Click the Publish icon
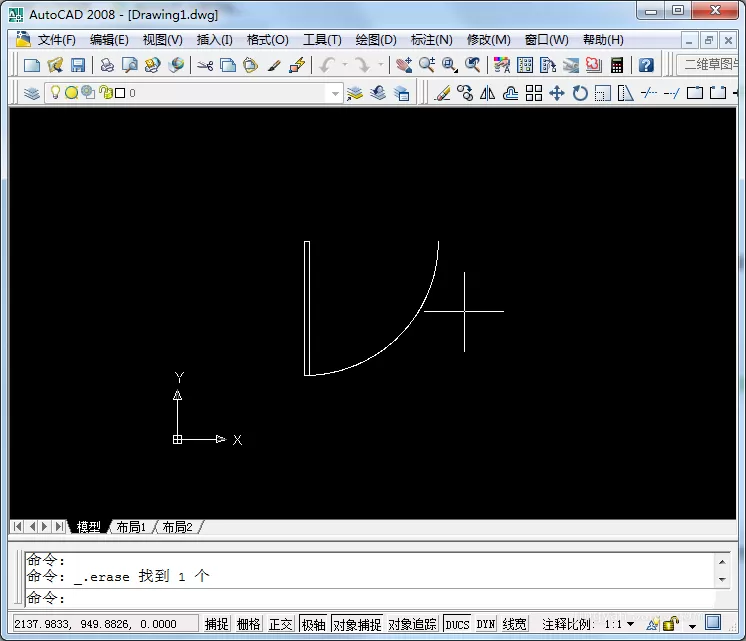 coord(152,65)
